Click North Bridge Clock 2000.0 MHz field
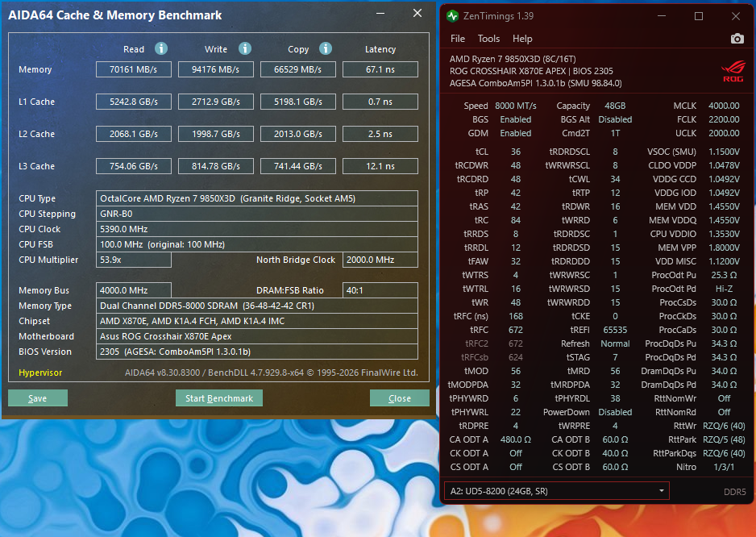Image resolution: width=756 pixels, height=537 pixels. click(x=380, y=260)
